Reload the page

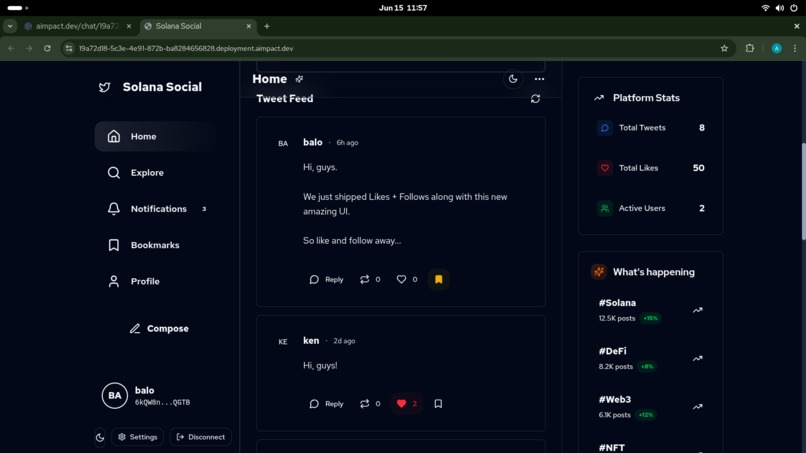[47, 48]
